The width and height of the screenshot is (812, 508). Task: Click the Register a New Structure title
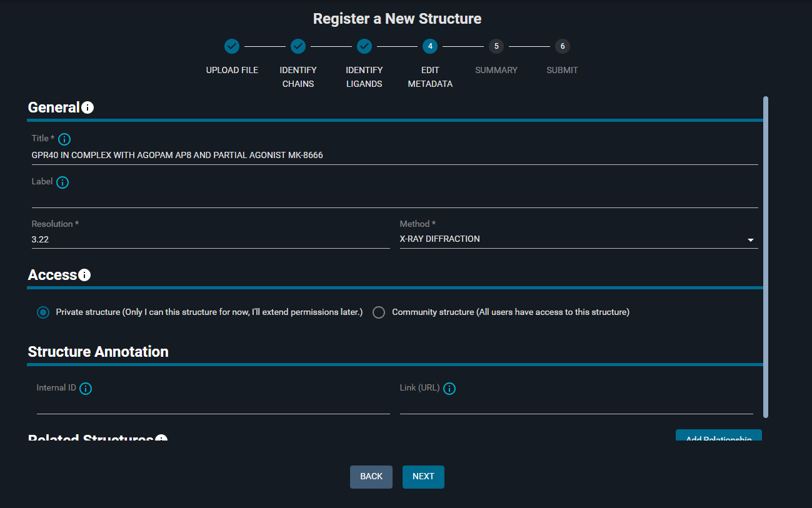coord(397,19)
